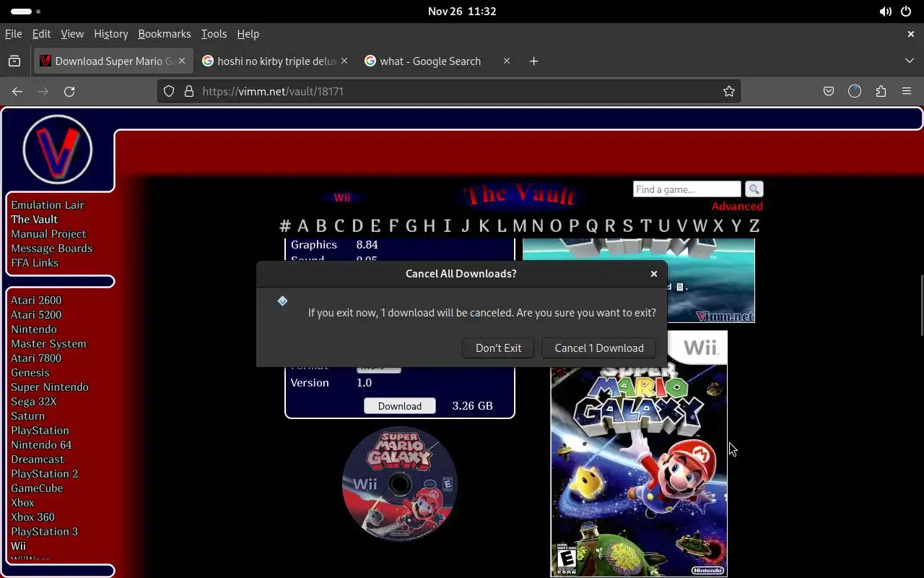Select the Dreamcast system link

tap(38, 460)
